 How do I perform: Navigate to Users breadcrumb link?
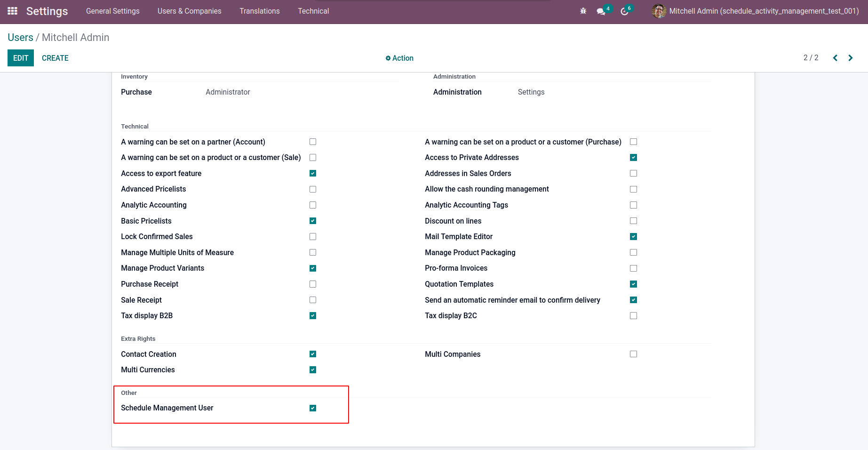pyautogui.click(x=20, y=37)
